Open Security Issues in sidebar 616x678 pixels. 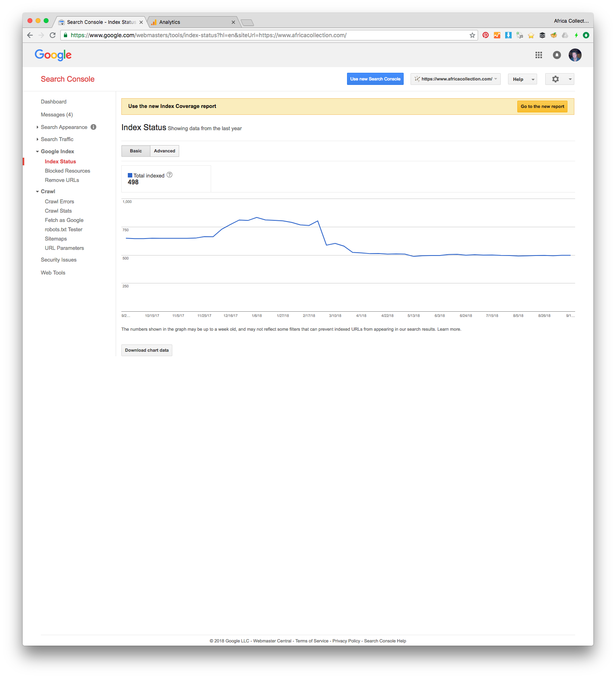(59, 260)
